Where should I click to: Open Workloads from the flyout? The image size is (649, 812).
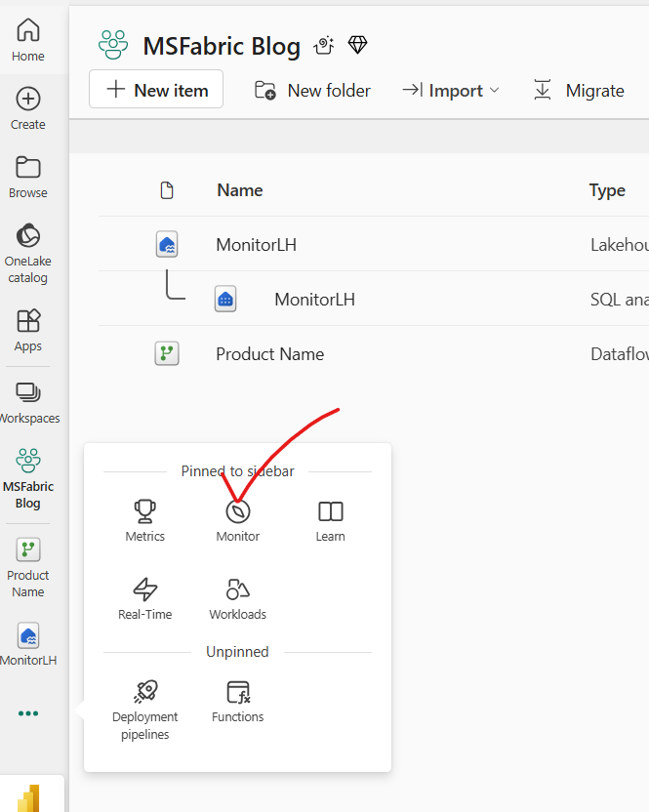(238, 598)
